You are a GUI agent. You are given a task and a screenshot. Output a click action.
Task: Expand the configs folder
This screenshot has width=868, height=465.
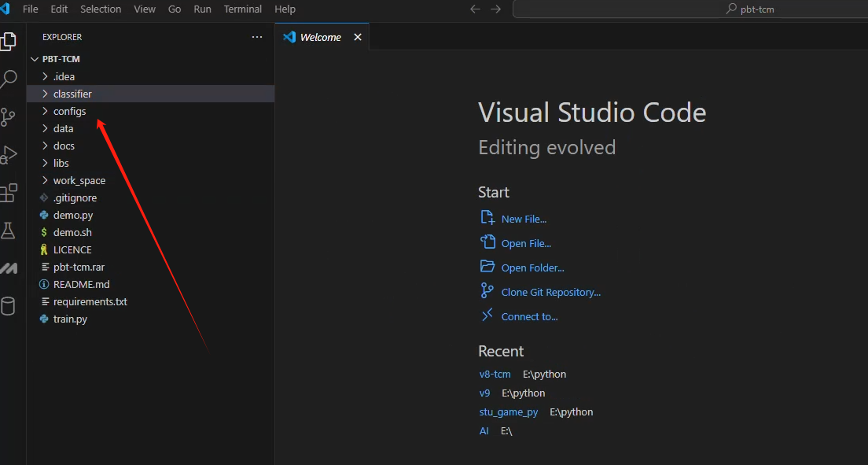coord(46,111)
